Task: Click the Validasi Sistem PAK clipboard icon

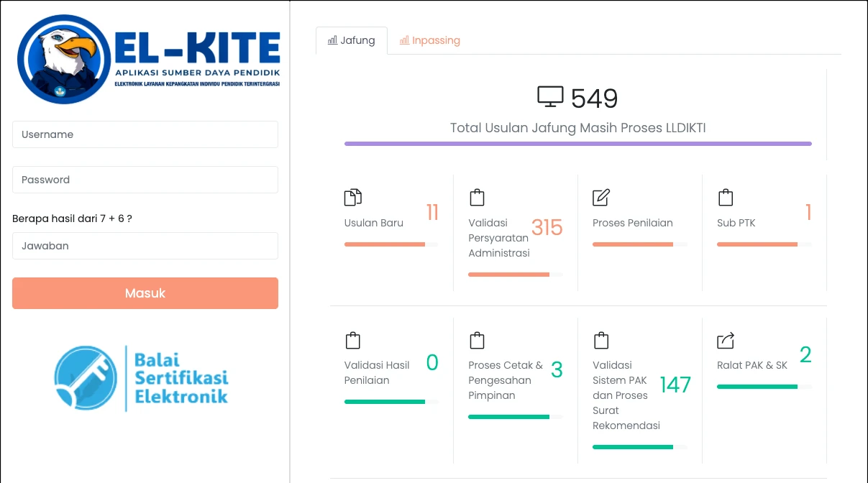Action: 601,340
